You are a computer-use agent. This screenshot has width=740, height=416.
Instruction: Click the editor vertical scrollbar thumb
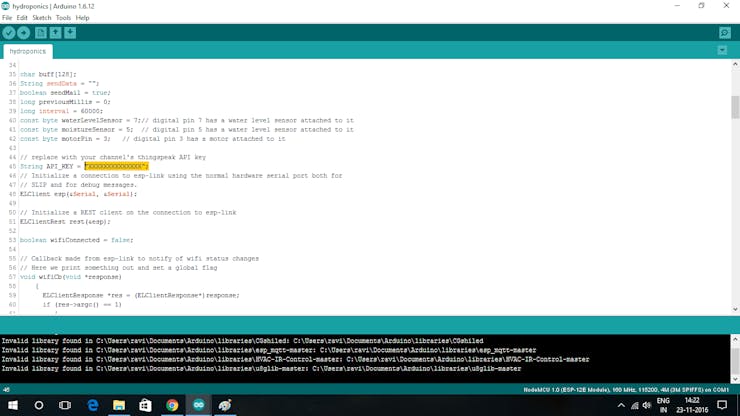[735, 107]
